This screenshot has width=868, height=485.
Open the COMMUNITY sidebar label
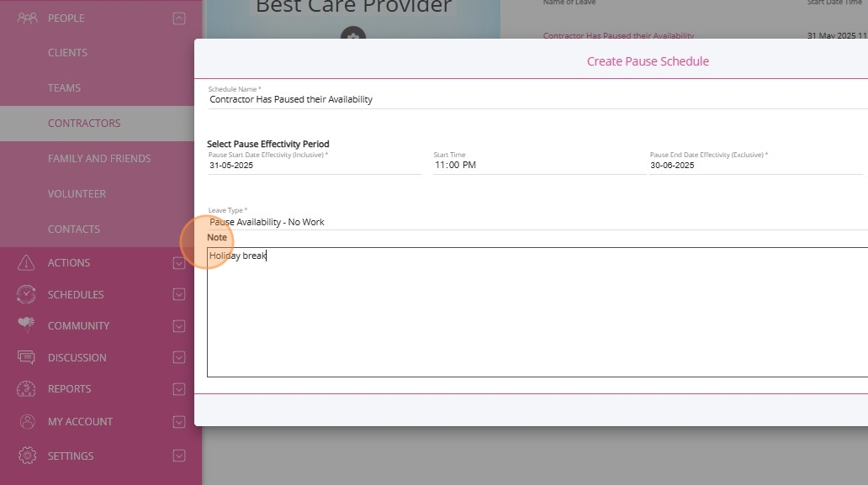[x=78, y=326]
